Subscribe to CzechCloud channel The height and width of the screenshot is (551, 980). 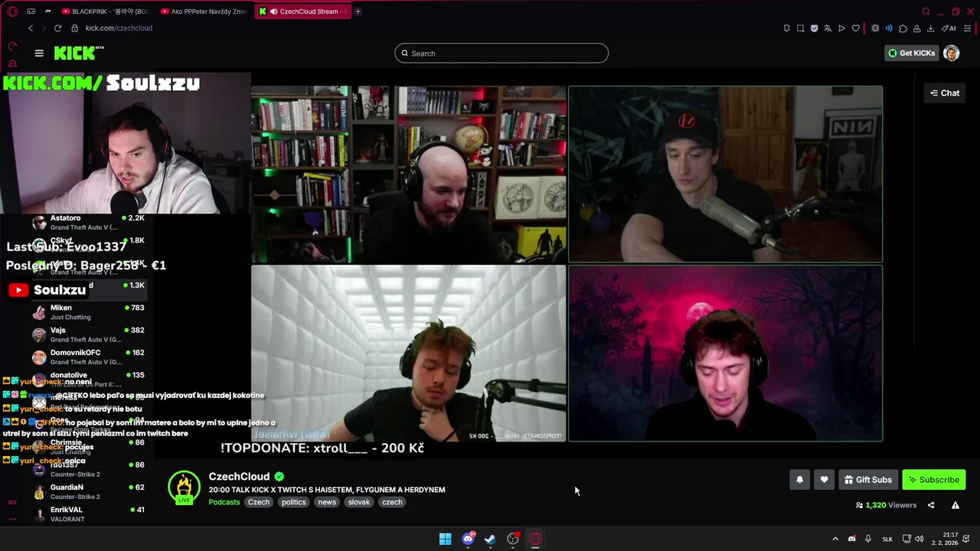[934, 480]
